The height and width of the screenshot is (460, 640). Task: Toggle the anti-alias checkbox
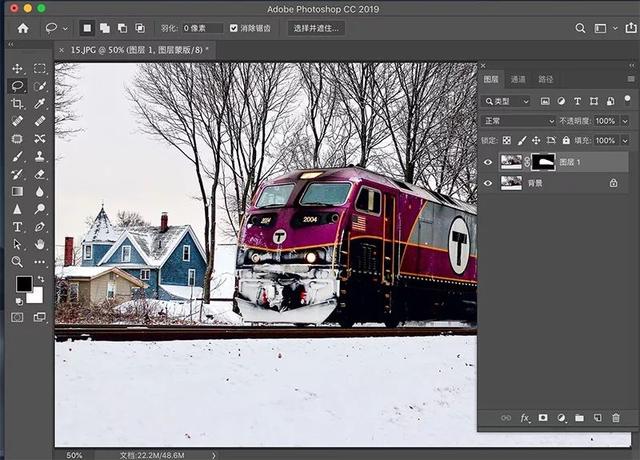tap(233, 28)
